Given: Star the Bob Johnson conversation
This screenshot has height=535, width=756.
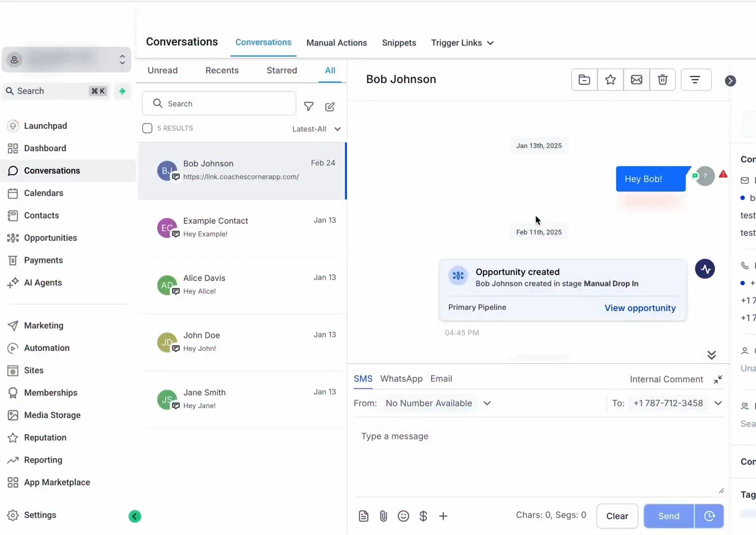Looking at the screenshot, I should pos(610,80).
